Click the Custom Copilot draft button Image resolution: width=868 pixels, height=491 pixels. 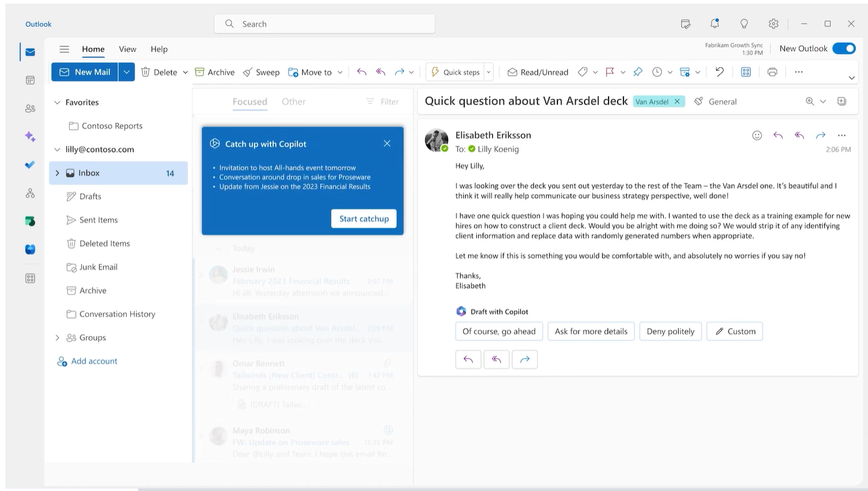pyautogui.click(x=735, y=331)
